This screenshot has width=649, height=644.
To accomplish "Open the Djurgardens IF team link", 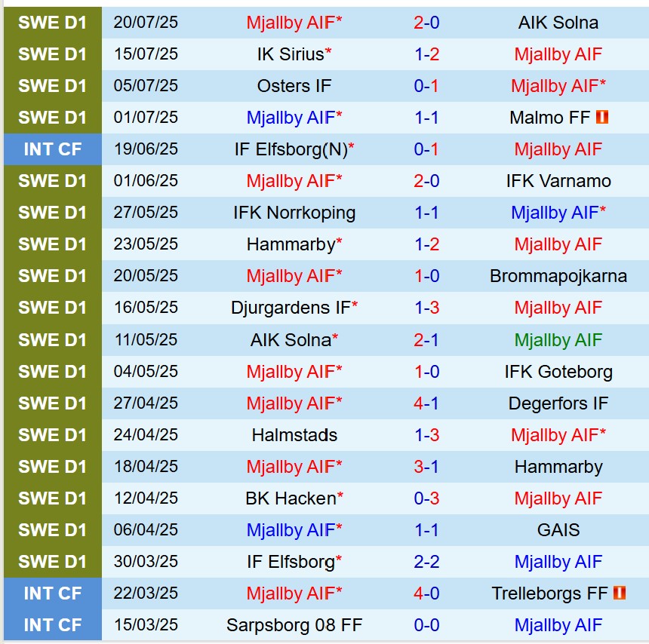I will [x=291, y=308].
